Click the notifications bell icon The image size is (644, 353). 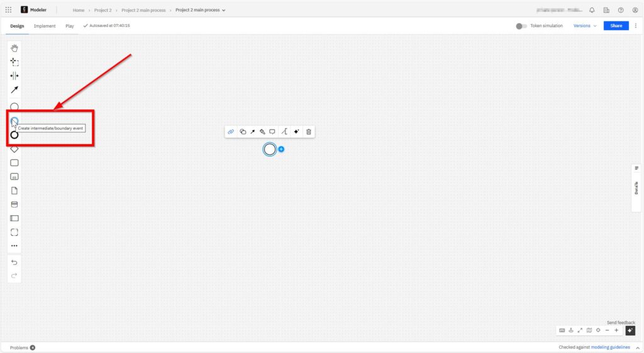(x=592, y=10)
